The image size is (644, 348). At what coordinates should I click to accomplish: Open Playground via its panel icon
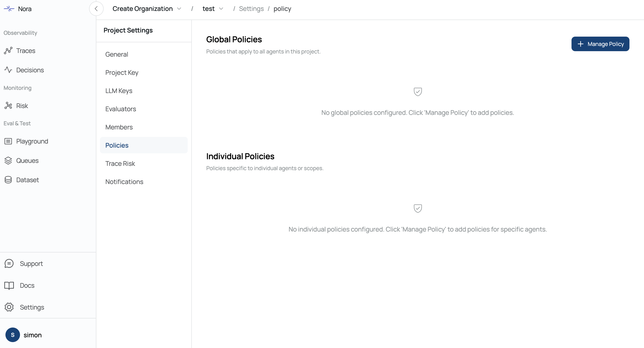(8, 141)
